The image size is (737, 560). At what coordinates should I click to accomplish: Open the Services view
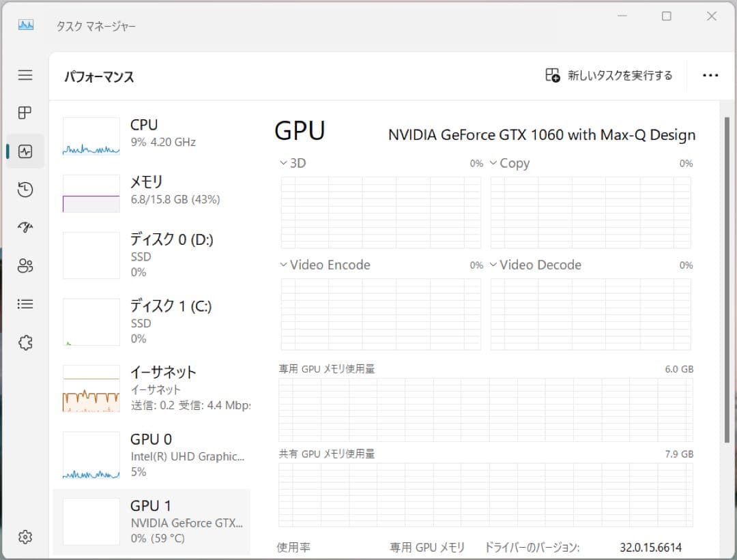click(x=25, y=342)
